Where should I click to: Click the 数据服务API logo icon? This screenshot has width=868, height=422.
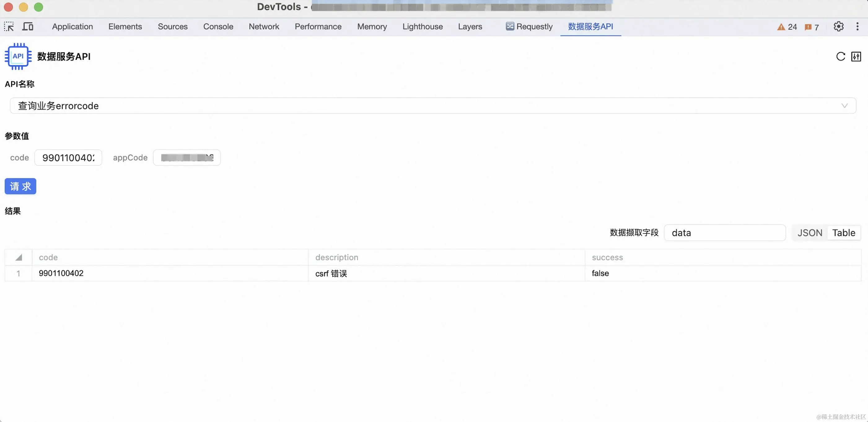(18, 56)
